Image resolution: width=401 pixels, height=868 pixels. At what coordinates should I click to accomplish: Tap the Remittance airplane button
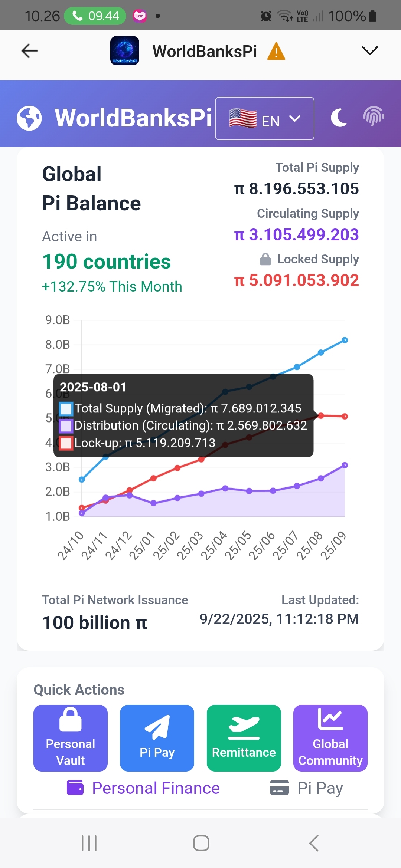click(x=244, y=738)
